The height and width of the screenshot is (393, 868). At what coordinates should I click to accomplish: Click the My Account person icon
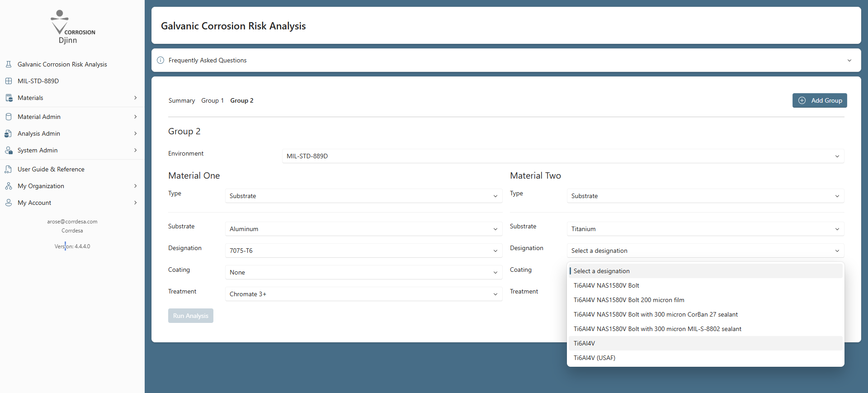[x=9, y=203]
